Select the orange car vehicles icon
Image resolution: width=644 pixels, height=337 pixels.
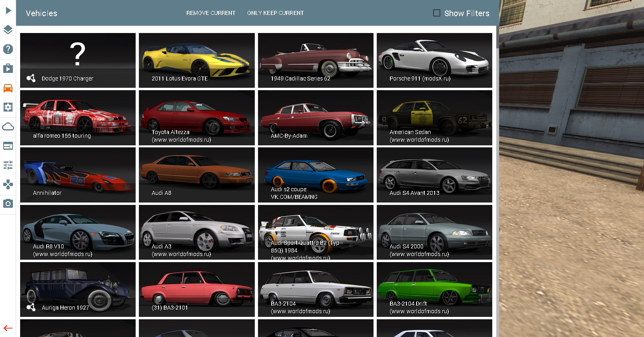(8, 88)
